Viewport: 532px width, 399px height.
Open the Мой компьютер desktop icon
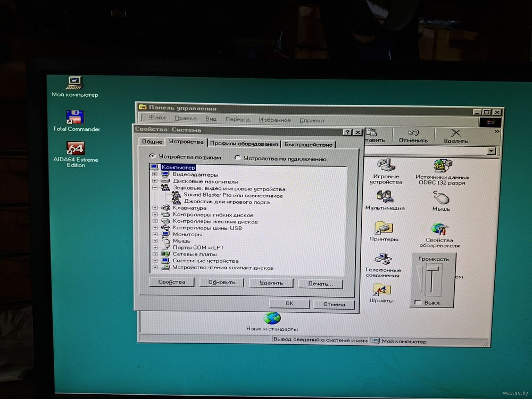(x=74, y=83)
